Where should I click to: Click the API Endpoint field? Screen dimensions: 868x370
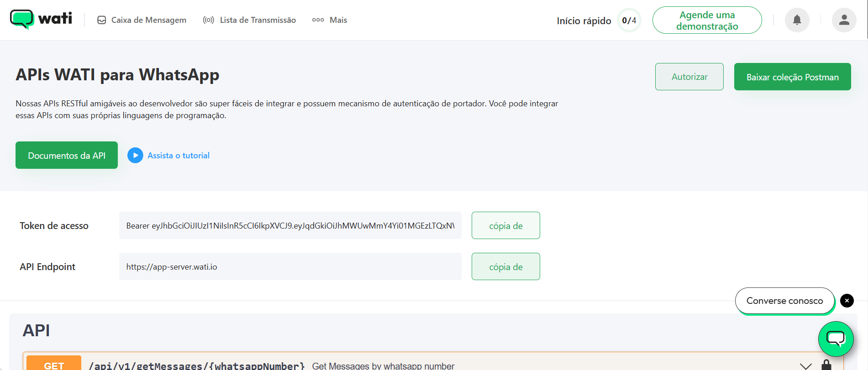pos(290,266)
